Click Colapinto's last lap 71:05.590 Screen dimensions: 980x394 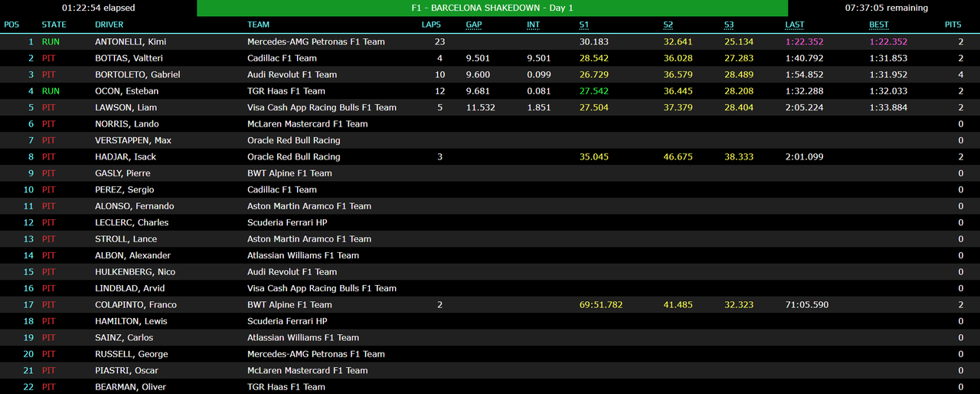click(807, 305)
